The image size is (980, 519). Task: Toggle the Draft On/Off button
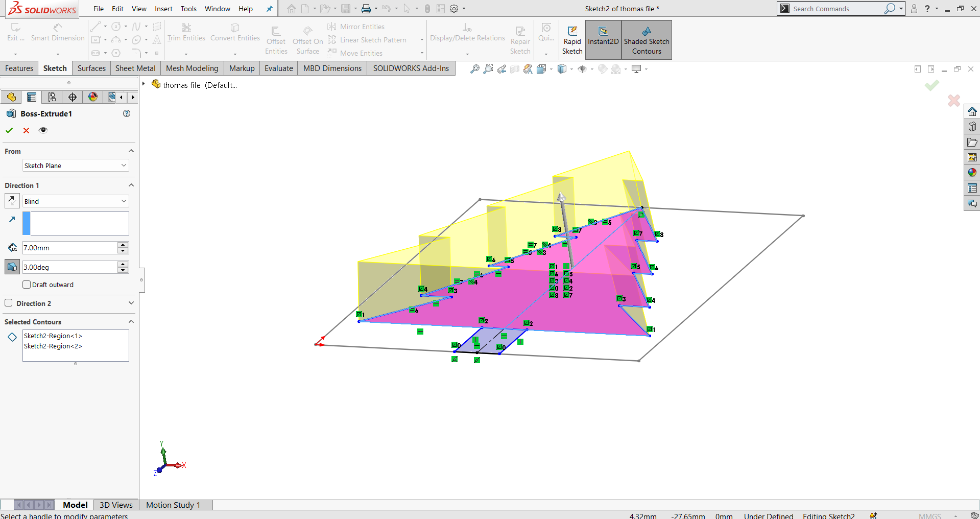point(12,267)
